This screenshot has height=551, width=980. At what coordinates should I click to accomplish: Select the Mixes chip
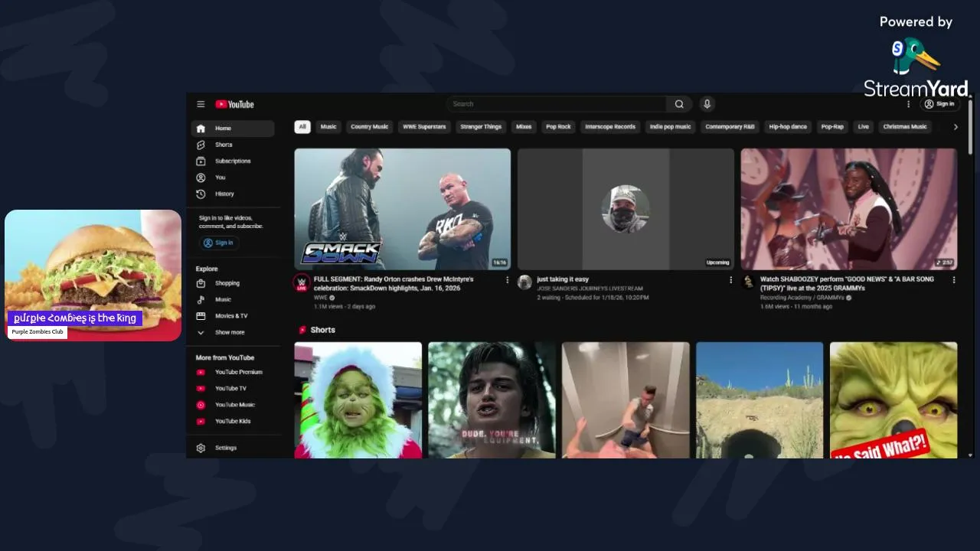(x=524, y=127)
